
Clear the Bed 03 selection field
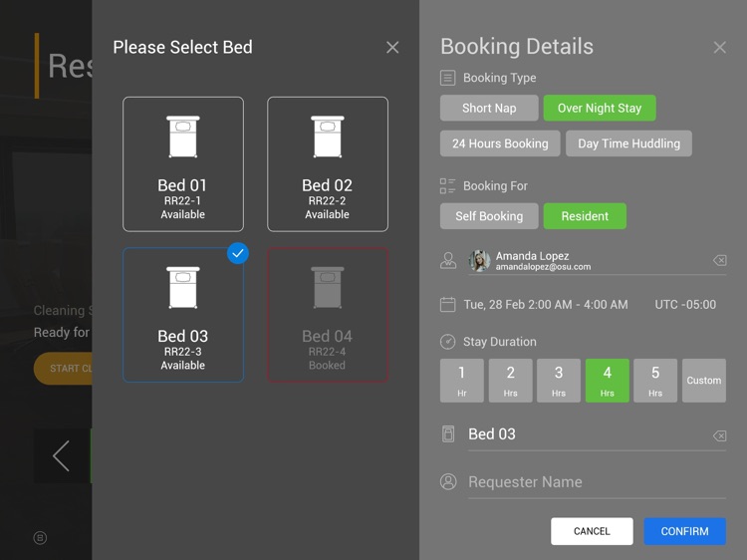pyautogui.click(x=719, y=435)
